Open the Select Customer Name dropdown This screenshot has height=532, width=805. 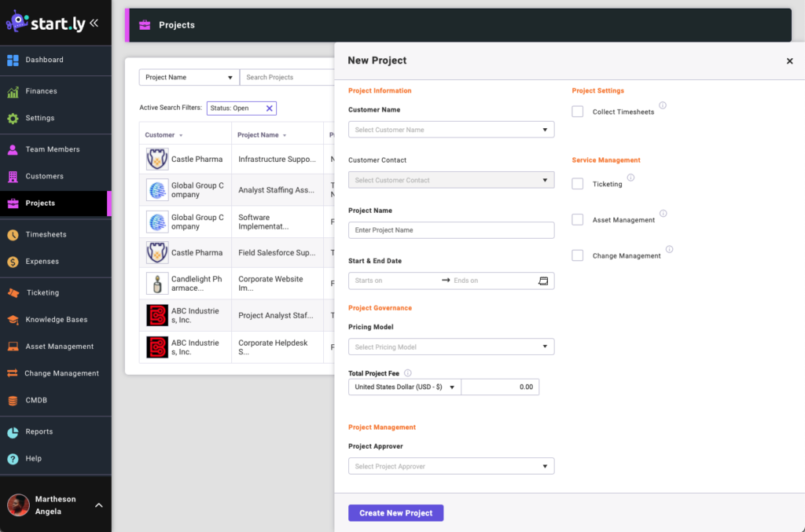[451, 129]
